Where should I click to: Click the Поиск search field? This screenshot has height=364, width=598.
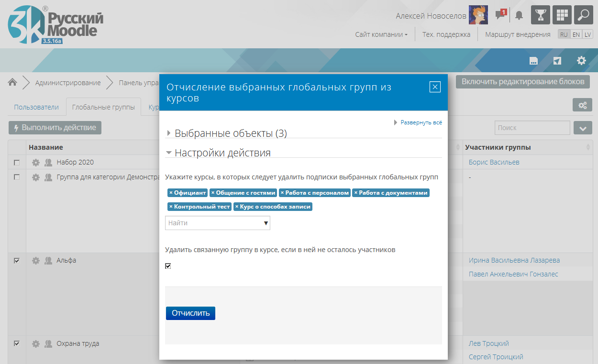click(532, 128)
